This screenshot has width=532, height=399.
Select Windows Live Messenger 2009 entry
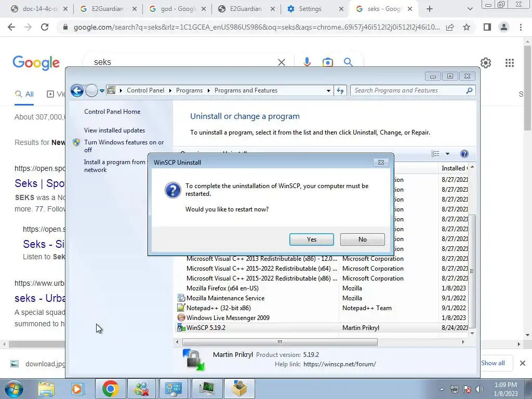[322, 318]
